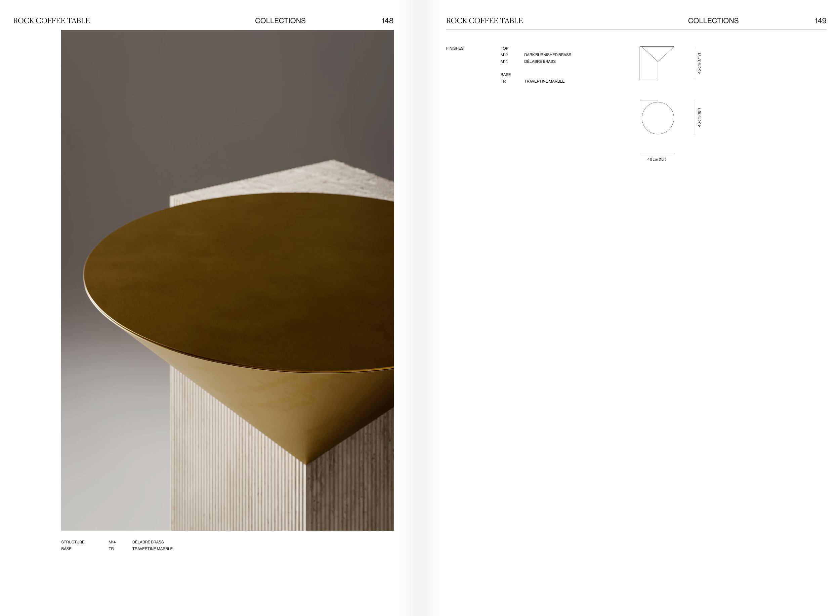Select the 'DÉLABRÉ BRASS' finish under TOP
Viewport: 840px width, 616px height.
point(540,61)
